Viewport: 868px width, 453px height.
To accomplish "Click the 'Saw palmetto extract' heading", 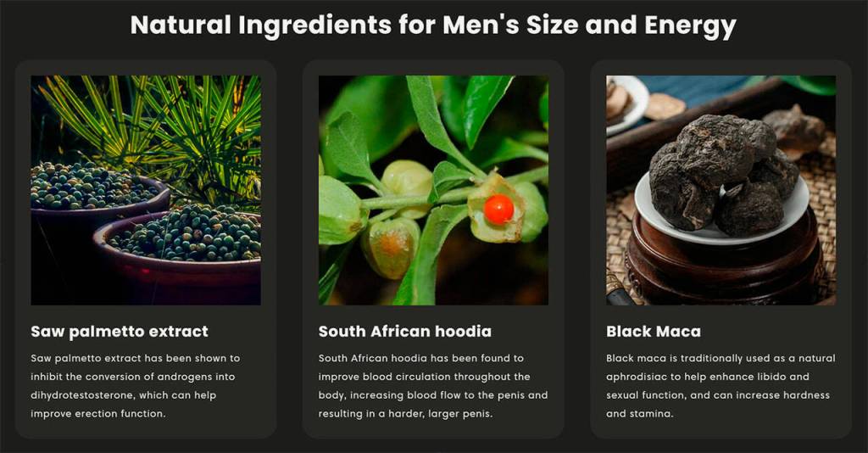I will coord(120,331).
